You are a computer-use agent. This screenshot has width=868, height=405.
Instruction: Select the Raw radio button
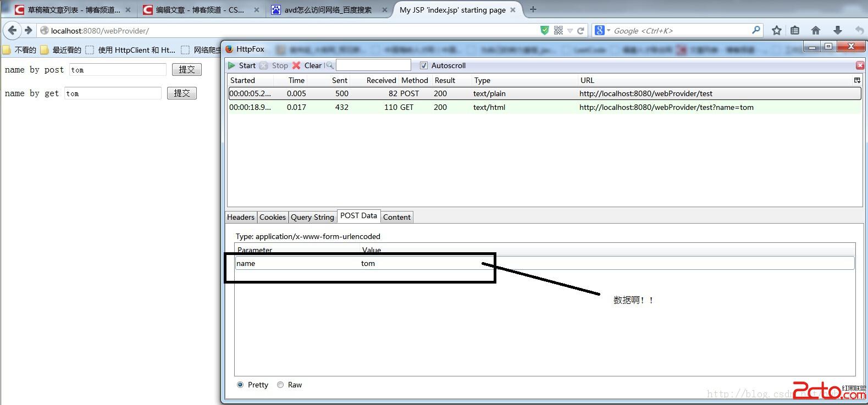coord(280,385)
